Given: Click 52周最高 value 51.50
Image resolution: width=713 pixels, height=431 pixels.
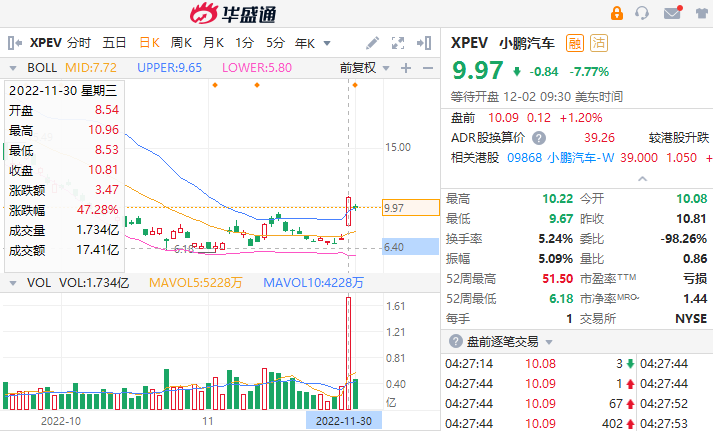Looking at the screenshot, I should pyautogui.click(x=557, y=279).
